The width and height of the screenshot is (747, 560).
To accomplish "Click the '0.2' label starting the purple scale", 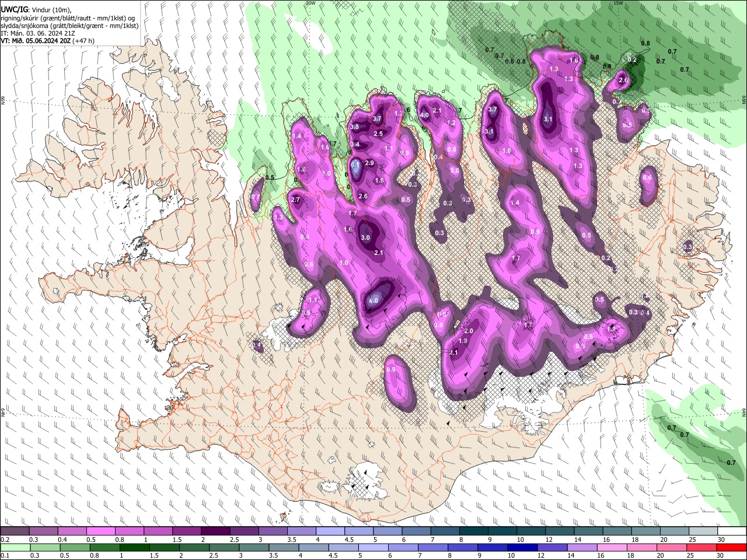I will tap(4, 540).
